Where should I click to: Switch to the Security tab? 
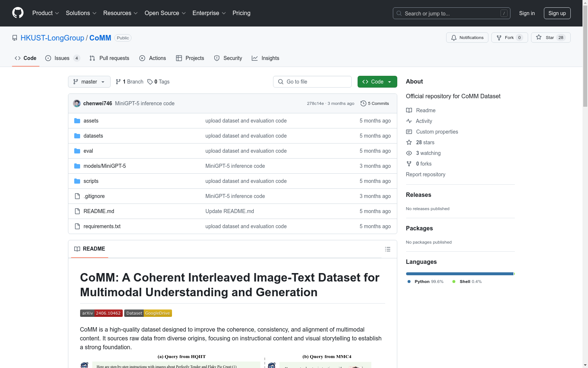(x=228, y=58)
